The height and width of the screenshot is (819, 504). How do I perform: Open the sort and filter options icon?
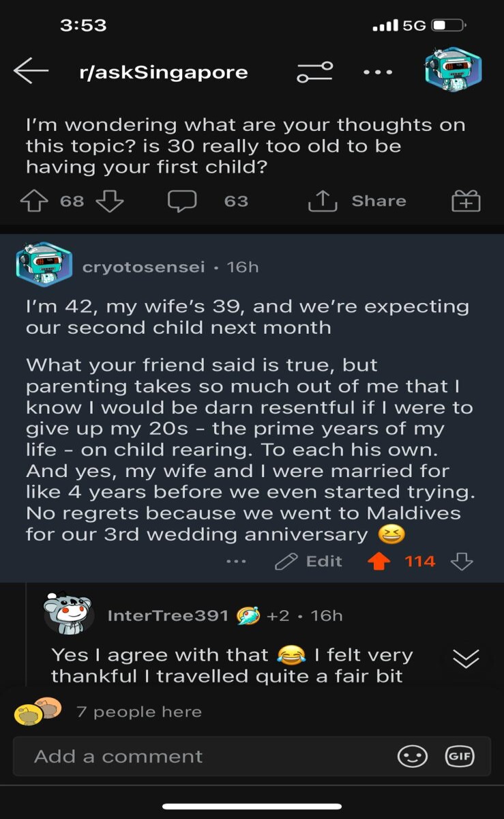click(314, 72)
